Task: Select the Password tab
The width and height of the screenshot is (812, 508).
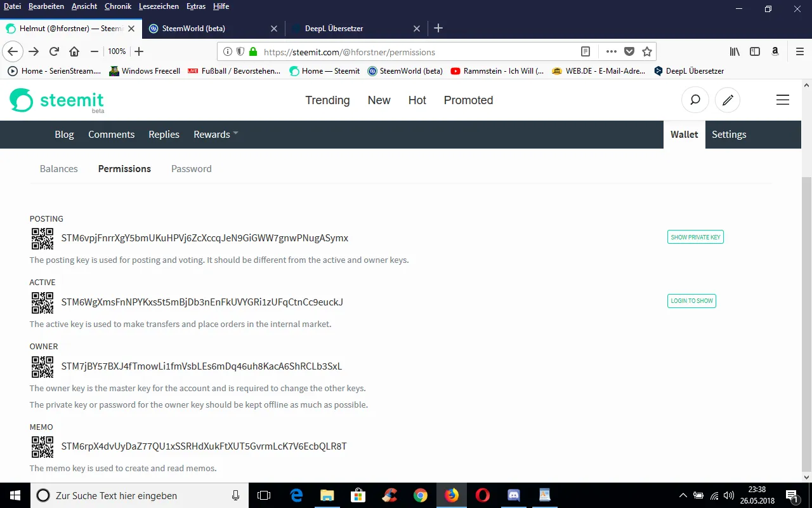Action: coord(192,169)
